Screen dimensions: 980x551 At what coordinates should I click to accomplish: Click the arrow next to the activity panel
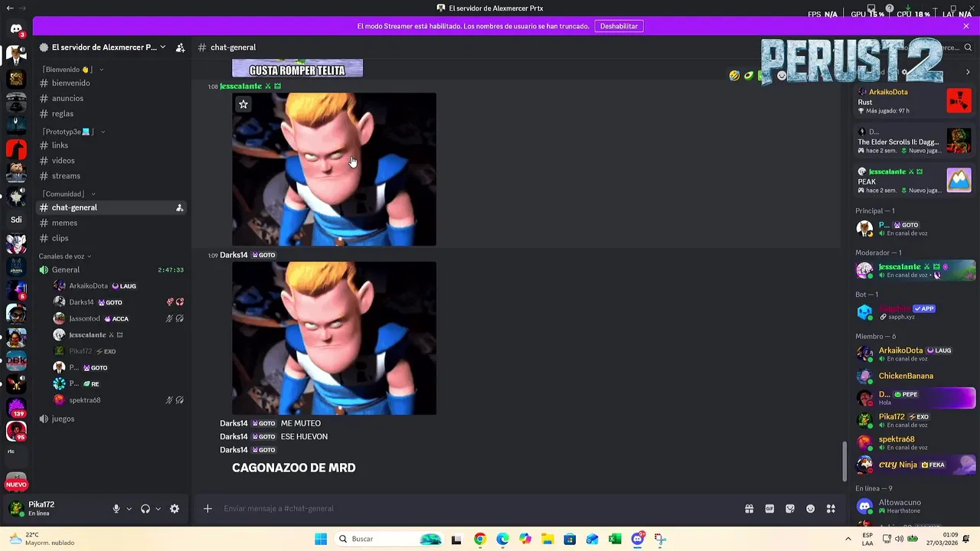click(x=968, y=72)
